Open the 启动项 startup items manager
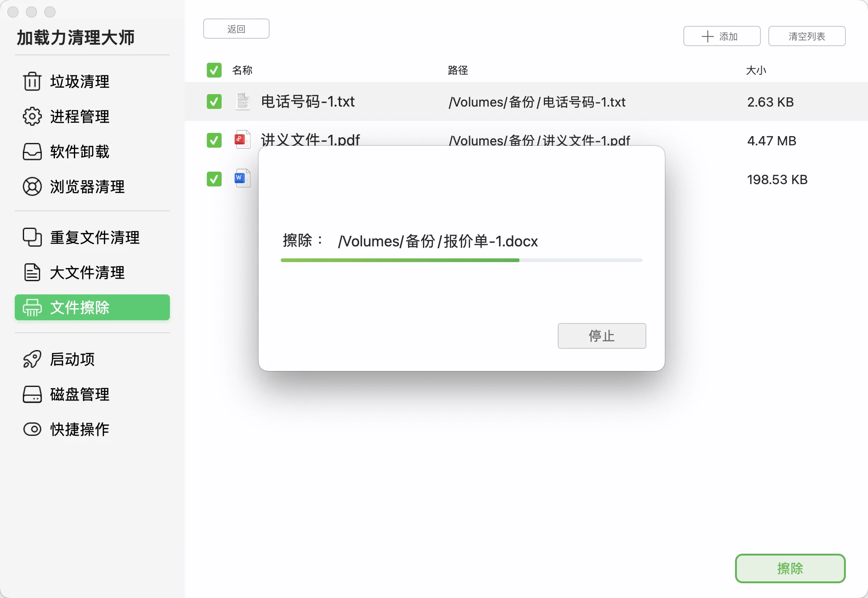The height and width of the screenshot is (598, 868). click(72, 359)
